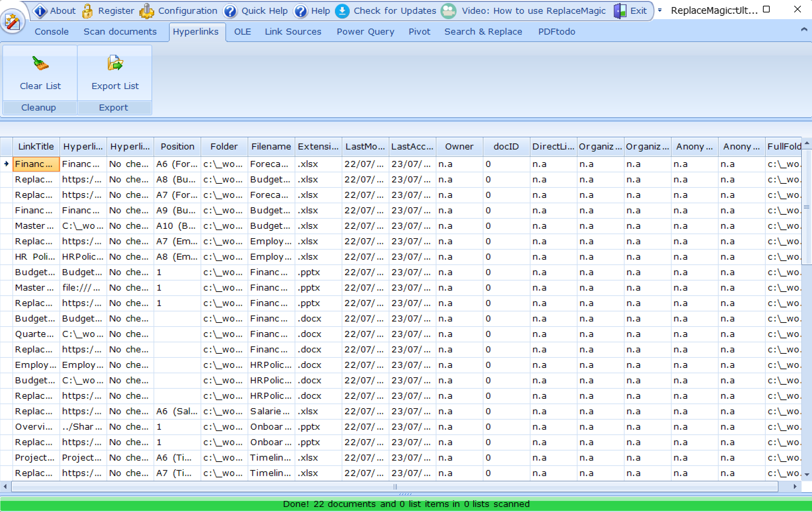
Task: Sort by the docID column header
Action: 507,147
